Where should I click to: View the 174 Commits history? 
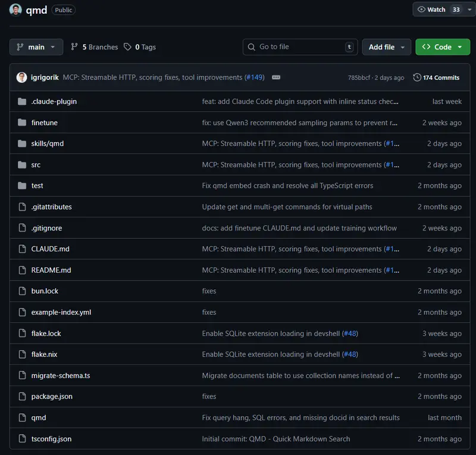[x=440, y=77]
